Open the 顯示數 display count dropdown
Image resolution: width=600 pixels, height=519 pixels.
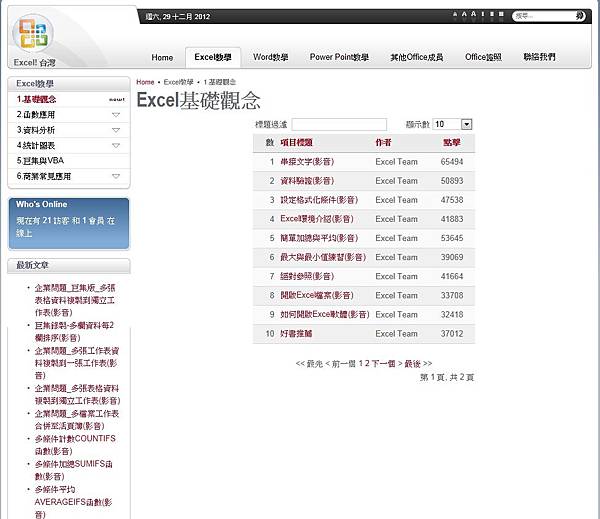tap(452, 124)
